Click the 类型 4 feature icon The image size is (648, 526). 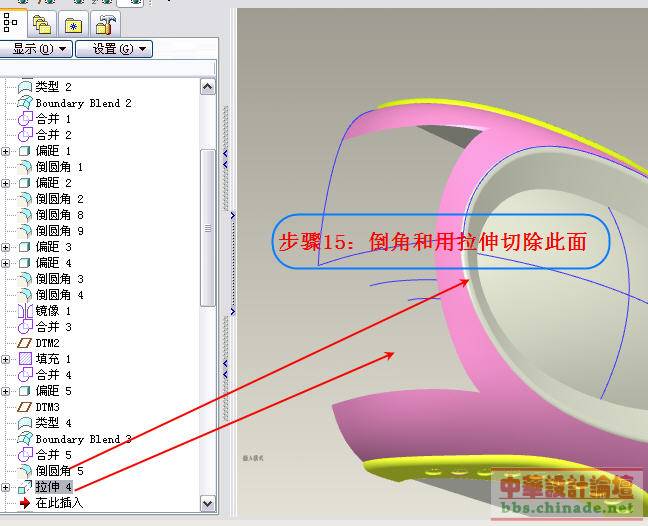click(25, 423)
